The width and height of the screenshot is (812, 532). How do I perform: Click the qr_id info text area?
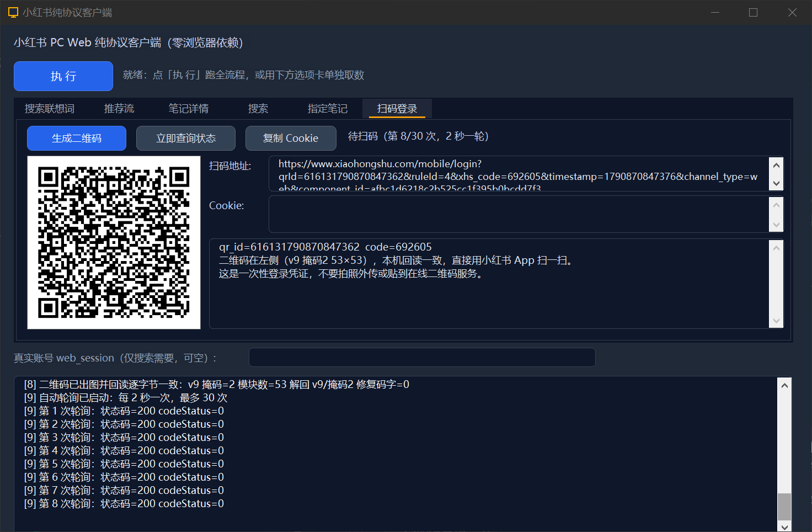[x=489, y=284]
